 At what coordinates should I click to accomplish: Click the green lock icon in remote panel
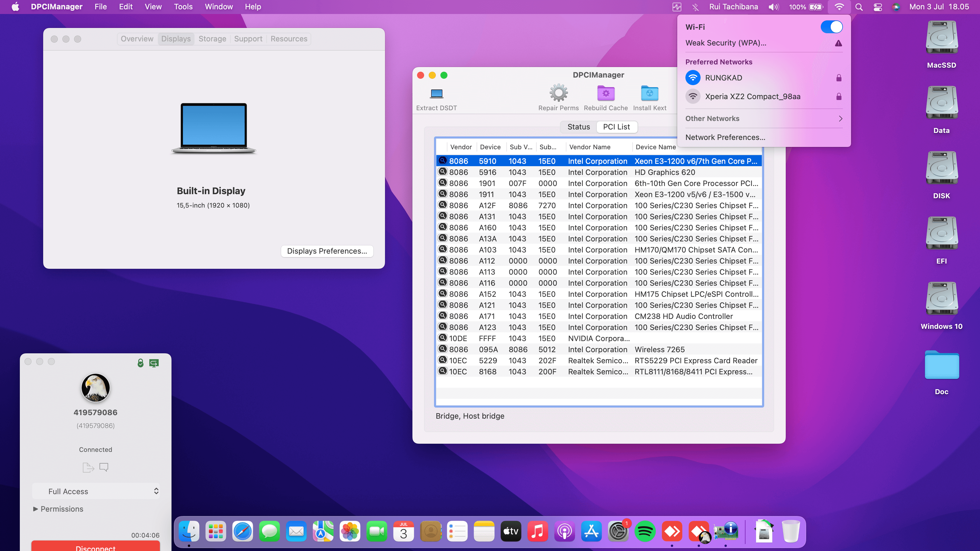(x=140, y=363)
